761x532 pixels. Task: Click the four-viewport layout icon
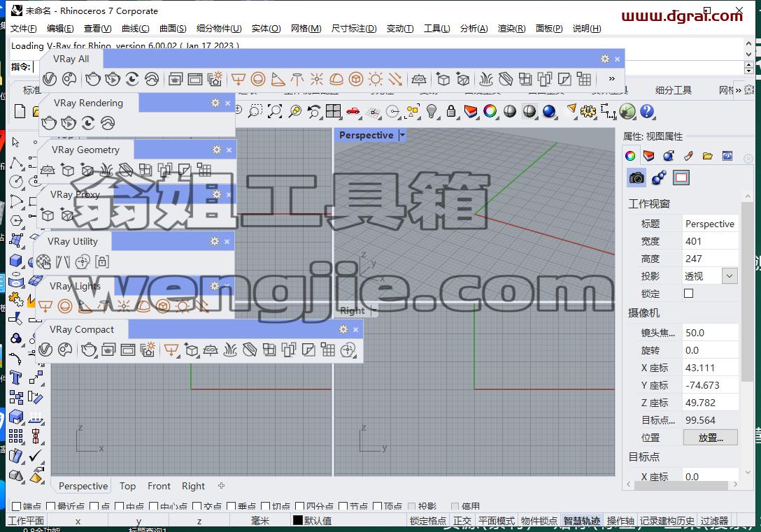click(334, 112)
